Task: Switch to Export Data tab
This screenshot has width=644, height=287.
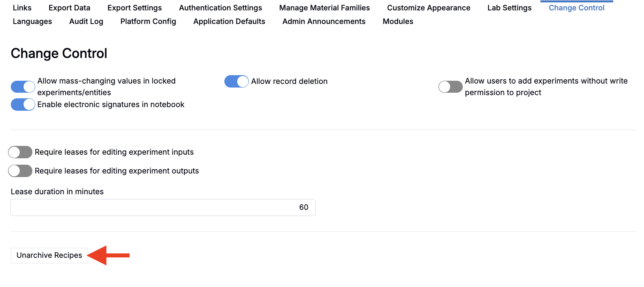Action: pos(69,8)
